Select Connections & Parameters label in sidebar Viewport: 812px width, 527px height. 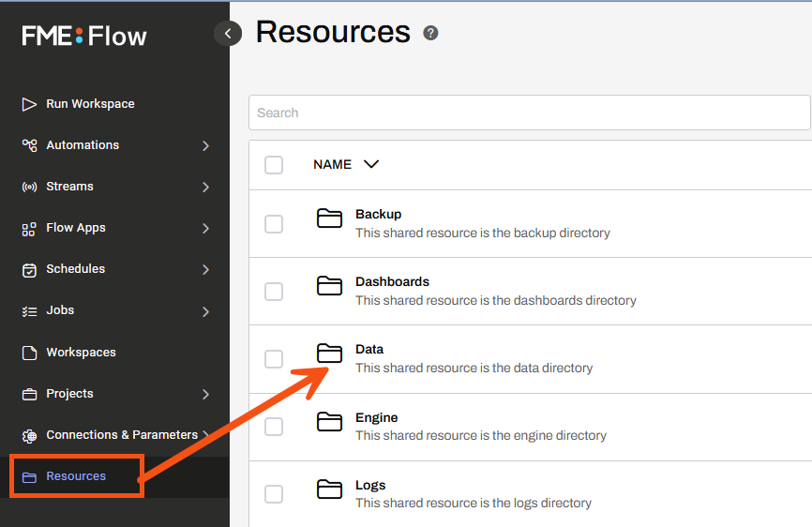(122, 435)
